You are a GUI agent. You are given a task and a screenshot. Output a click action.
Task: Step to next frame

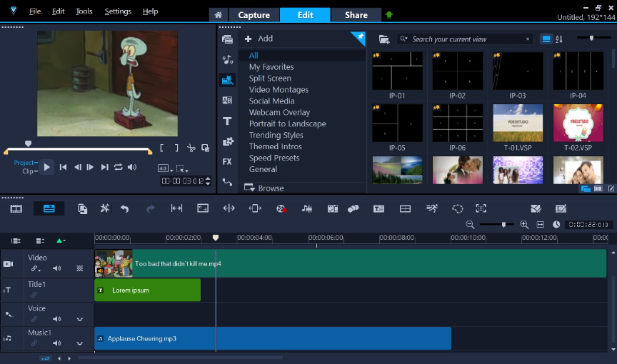90,167
